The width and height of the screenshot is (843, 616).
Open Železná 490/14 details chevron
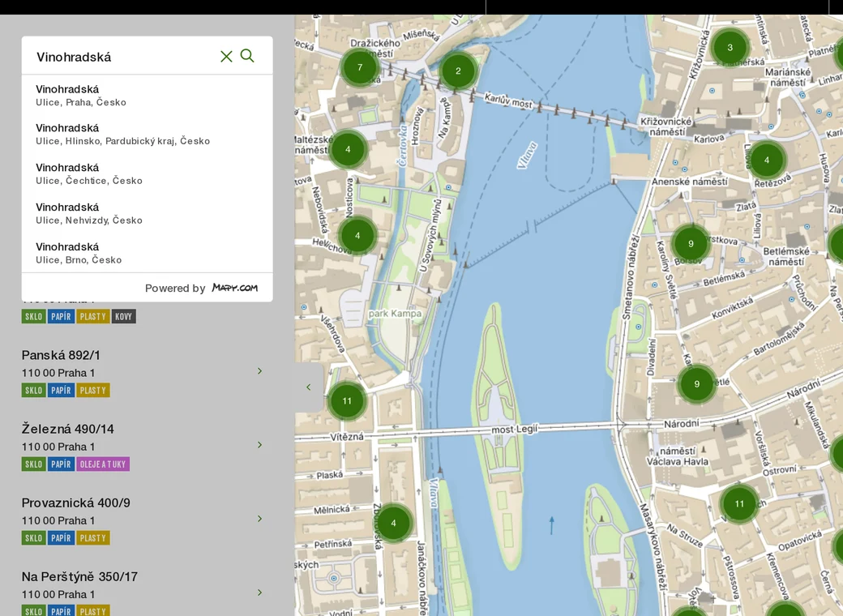click(259, 444)
